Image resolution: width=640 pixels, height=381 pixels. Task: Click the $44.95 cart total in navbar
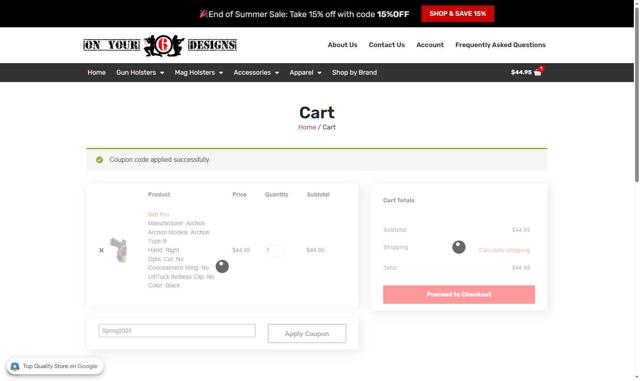pos(521,72)
